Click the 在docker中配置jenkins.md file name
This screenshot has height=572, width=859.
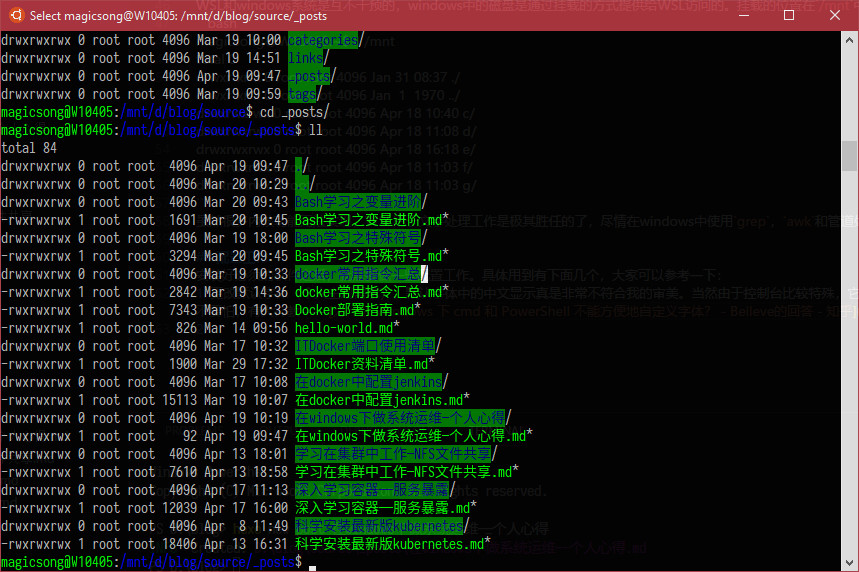[x=379, y=400]
